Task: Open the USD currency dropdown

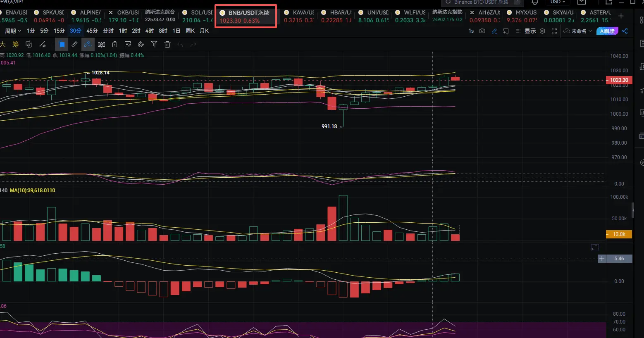Action: [x=558, y=2]
